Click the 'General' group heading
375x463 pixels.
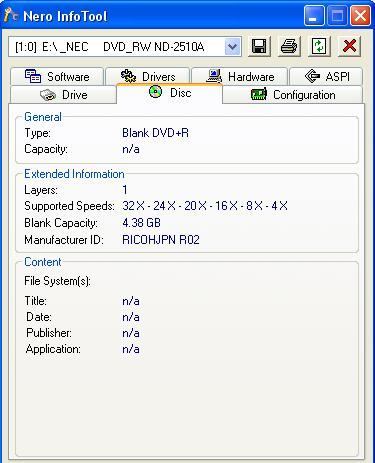pos(43,117)
